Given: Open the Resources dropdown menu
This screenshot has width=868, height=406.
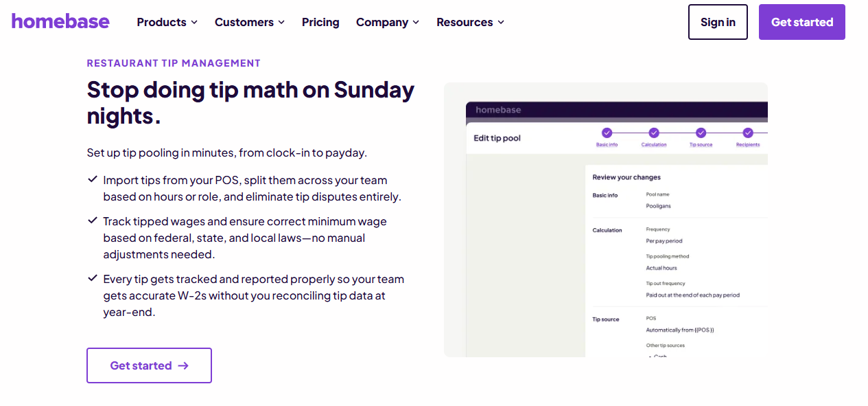Looking at the screenshot, I should [471, 22].
